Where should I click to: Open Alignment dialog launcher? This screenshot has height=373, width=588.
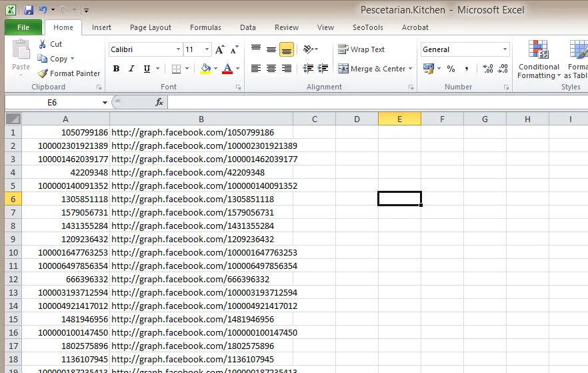coord(411,87)
